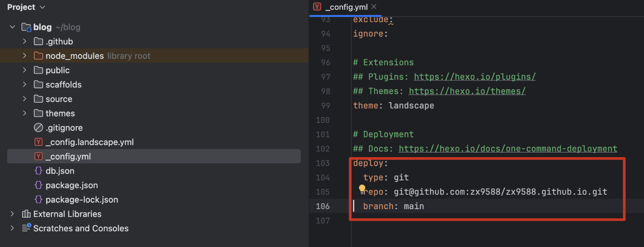Click the .gitignore file icon
The width and height of the screenshot is (644, 247).
click(x=39, y=128)
